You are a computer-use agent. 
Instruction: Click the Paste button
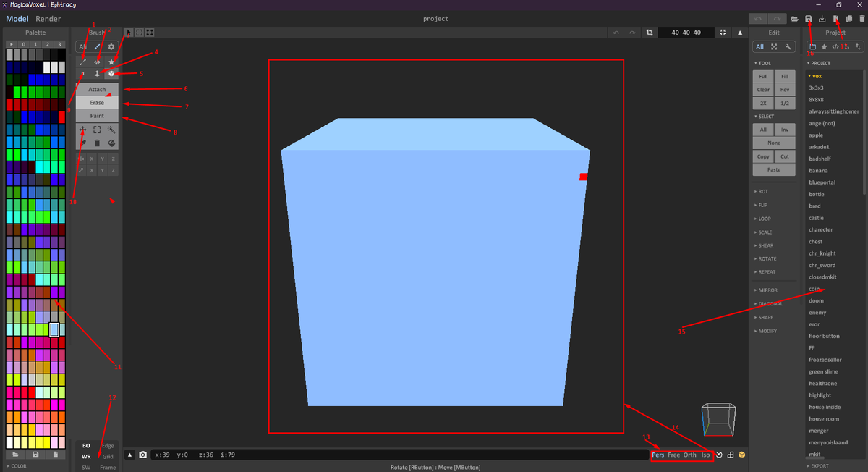pos(773,169)
